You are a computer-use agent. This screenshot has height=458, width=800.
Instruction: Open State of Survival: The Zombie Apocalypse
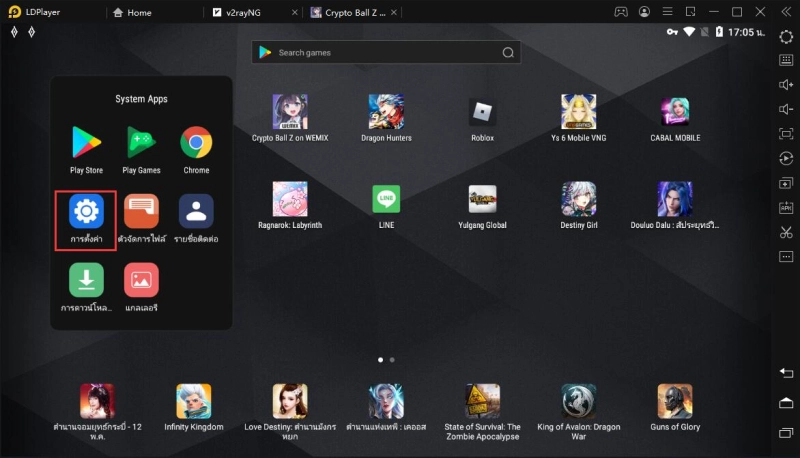point(482,401)
